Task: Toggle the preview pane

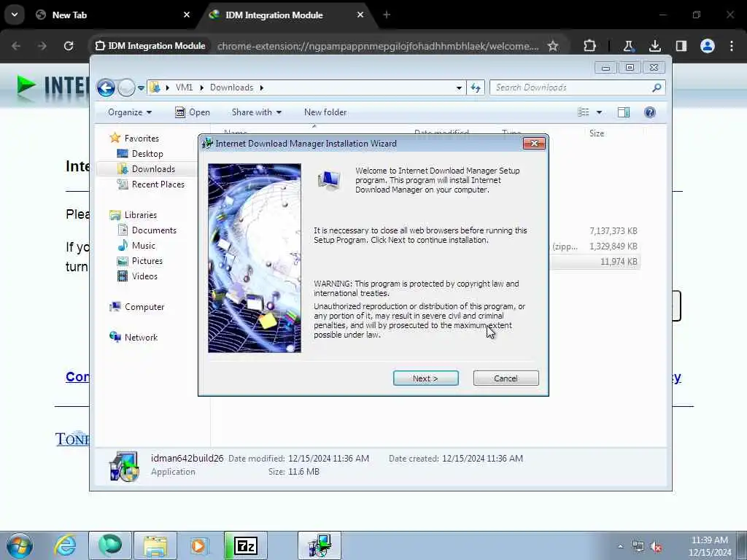Action: 624,112
